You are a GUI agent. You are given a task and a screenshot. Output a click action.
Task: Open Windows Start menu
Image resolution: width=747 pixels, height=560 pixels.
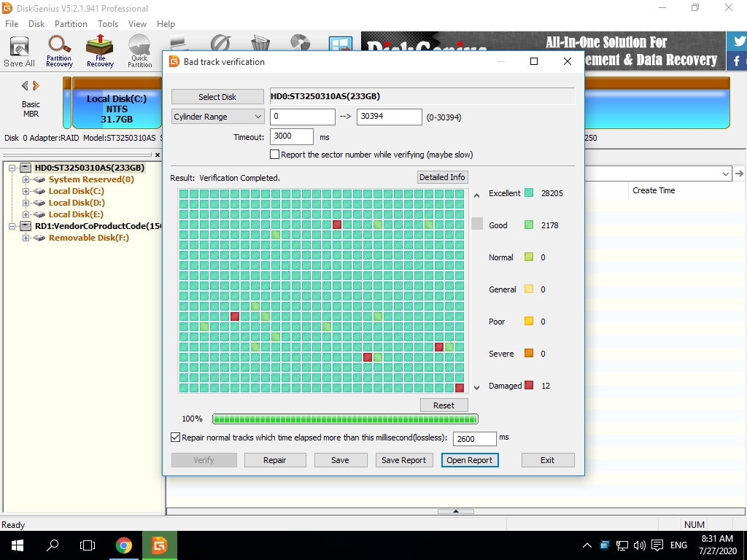coord(18,545)
